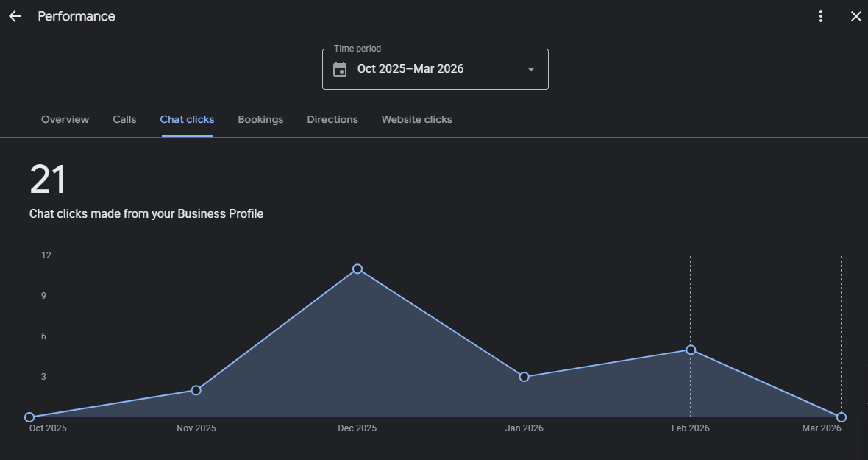Select the Jan 2026 data point

524,377
